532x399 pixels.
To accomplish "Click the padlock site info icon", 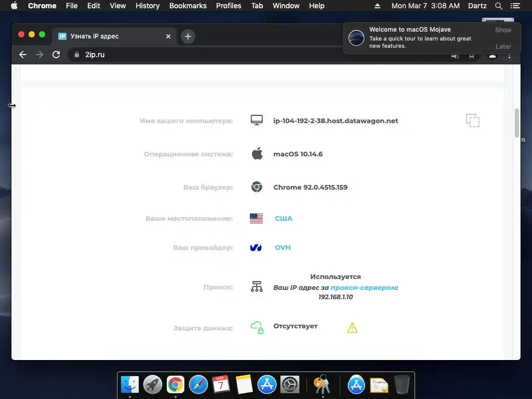I will click(x=77, y=55).
